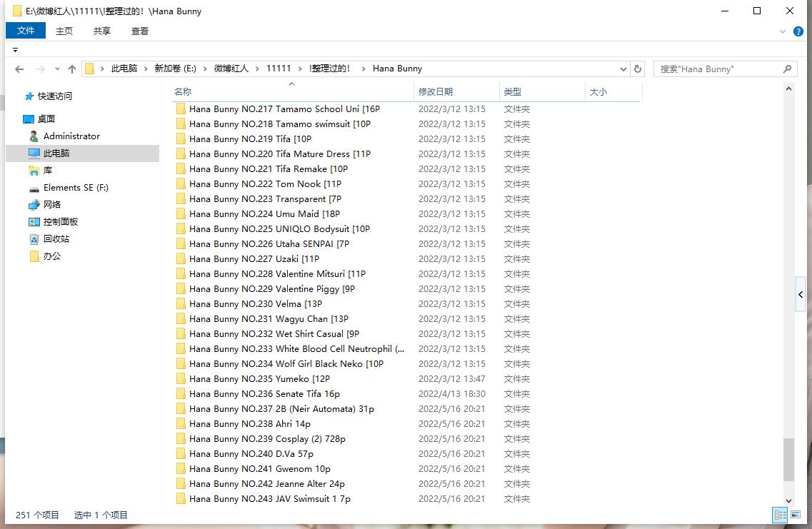Image resolution: width=812 pixels, height=529 pixels.
Task: Click the scrollbar up arrow
Action: point(788,89)
